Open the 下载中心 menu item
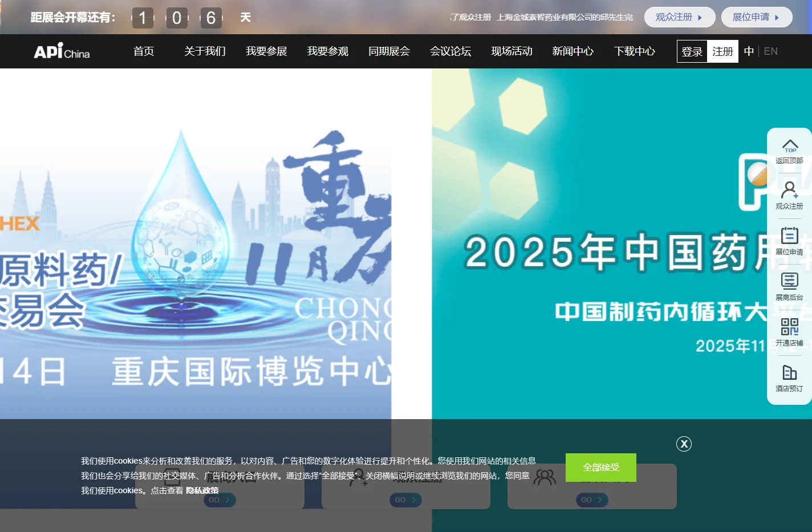The width and height of the screenshot is (812, 532). pyautogui.click(x=635, y=51)
